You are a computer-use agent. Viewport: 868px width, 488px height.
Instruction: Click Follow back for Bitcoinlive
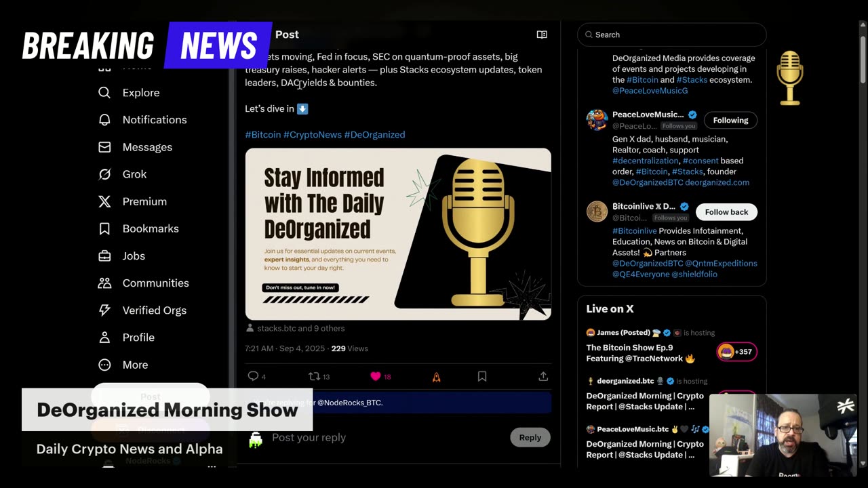[x=726, y=211]
